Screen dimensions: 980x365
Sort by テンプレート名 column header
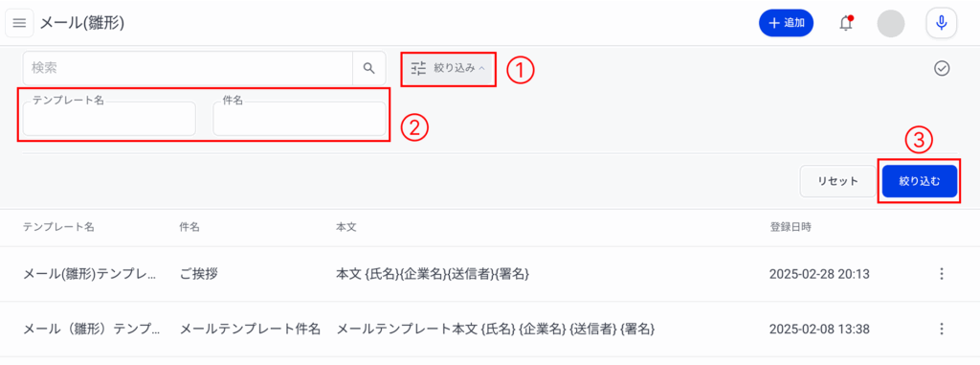point(58,227)
